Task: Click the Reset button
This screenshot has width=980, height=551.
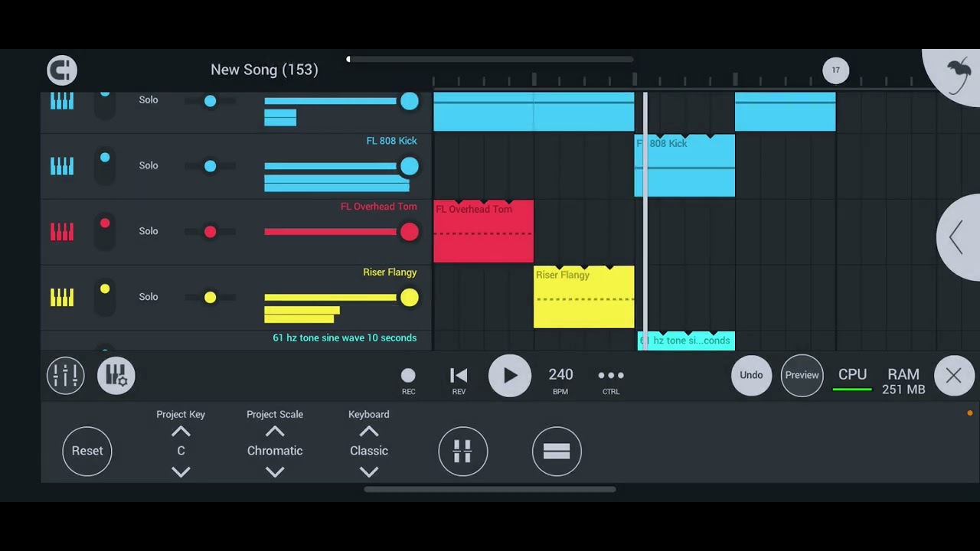Action: (x=87, y=451)
